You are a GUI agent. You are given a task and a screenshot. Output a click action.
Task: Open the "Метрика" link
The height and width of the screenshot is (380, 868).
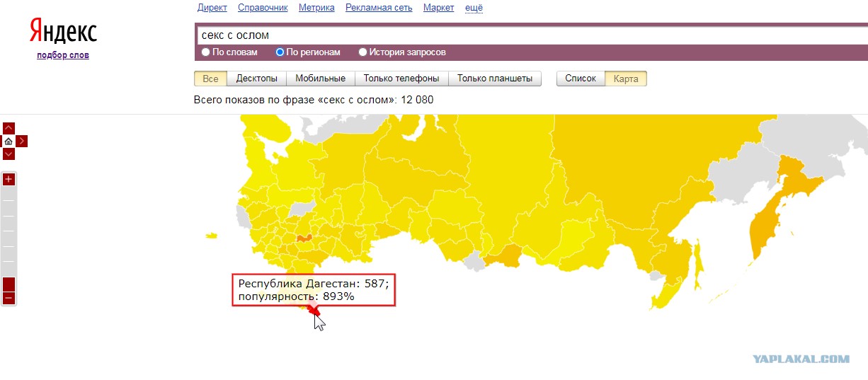click(316, 8)
